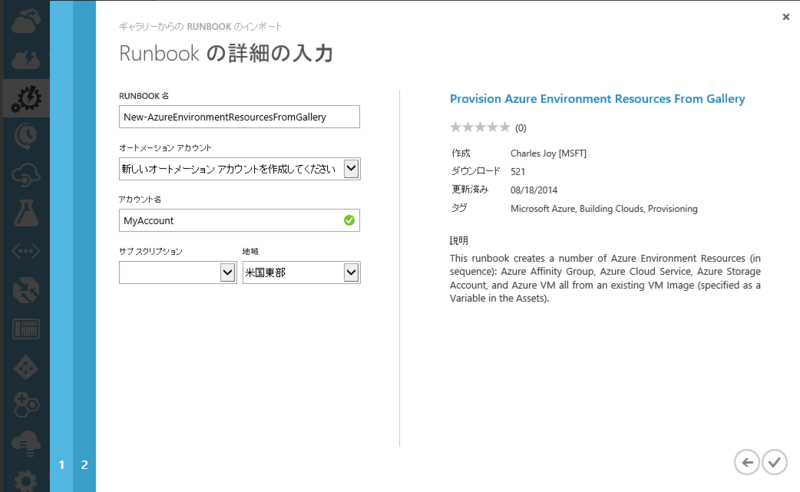
Task: Click the Runbook name input field
Action: [239, 117]
